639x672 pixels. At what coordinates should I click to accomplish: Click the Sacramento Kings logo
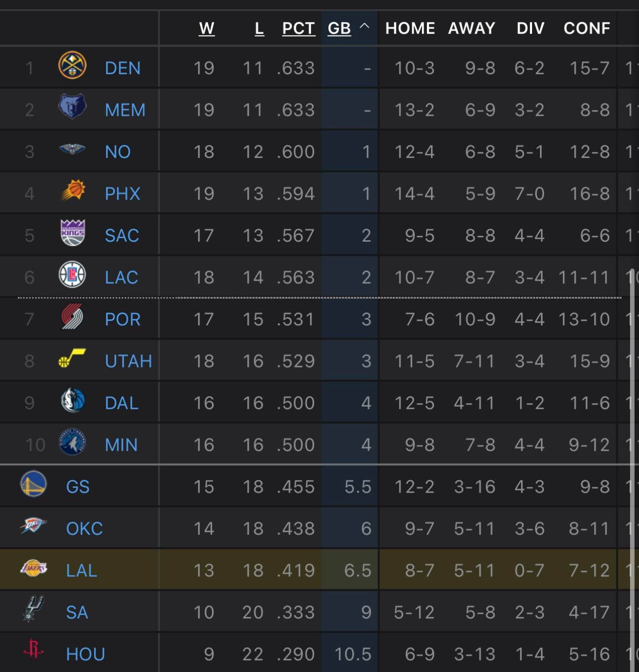73,233
